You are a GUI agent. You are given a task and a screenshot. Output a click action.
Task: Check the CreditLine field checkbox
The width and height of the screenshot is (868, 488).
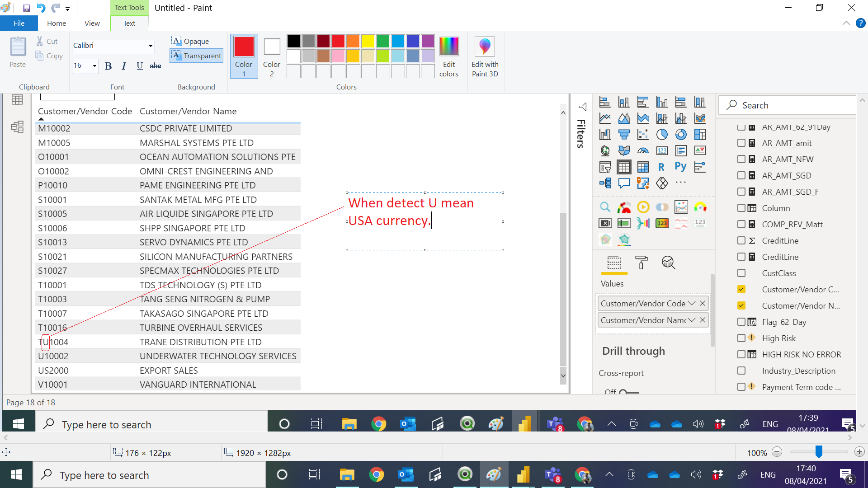[741, 240]
